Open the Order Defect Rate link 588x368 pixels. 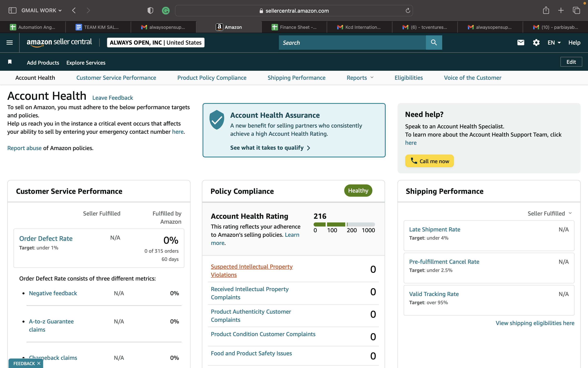(x=46, y=239)
